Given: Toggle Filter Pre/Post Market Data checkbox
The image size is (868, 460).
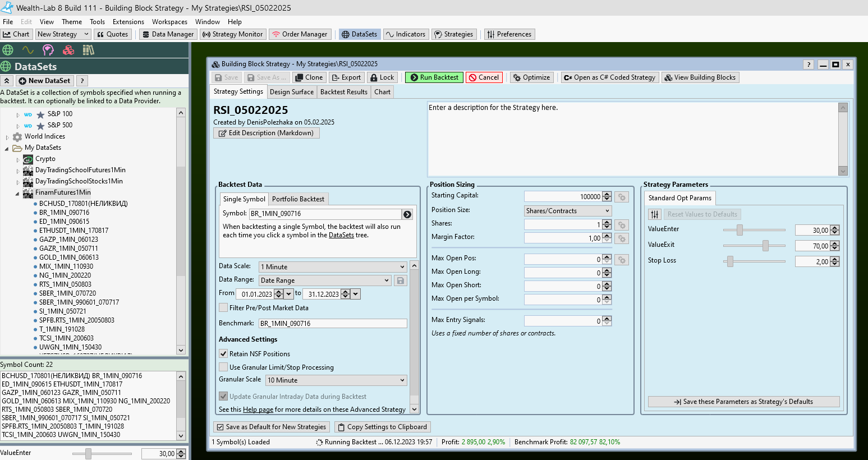Looking at the screenshot, I should [x=223, y=307].
